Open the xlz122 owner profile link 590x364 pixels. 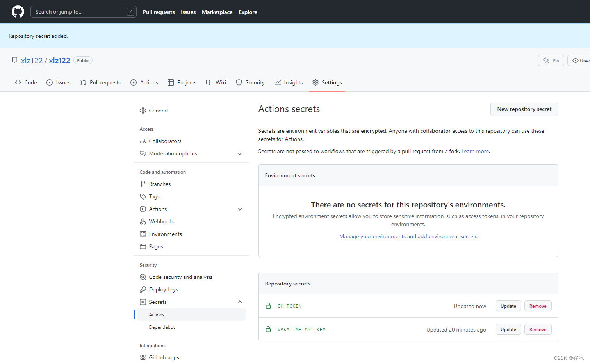(32, 61)
